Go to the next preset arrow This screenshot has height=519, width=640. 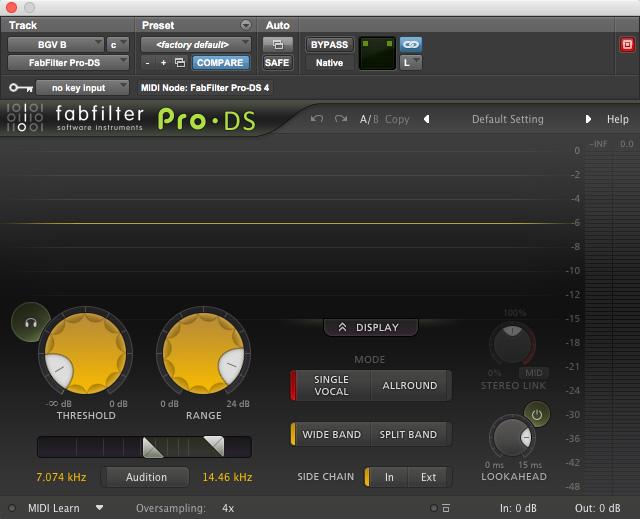588,119
